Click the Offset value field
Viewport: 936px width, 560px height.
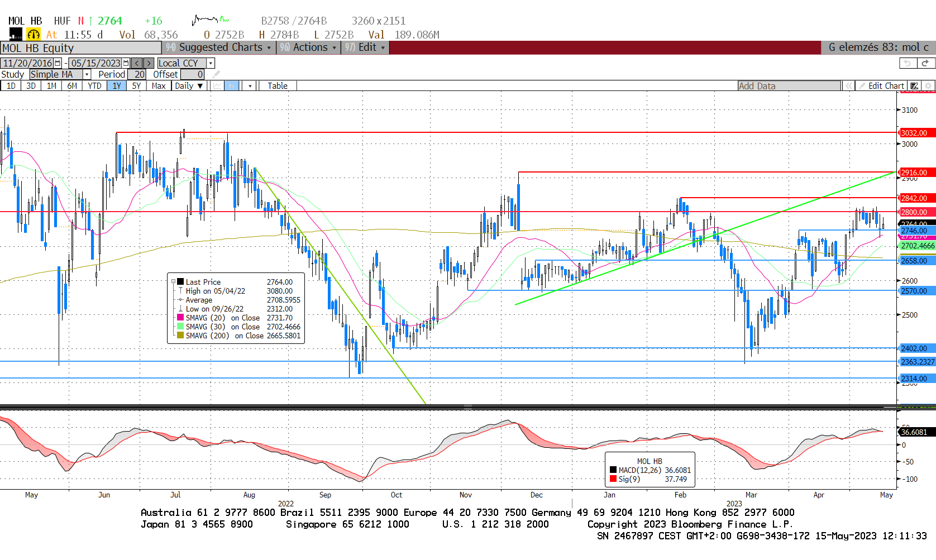click(x=192, y=74)
